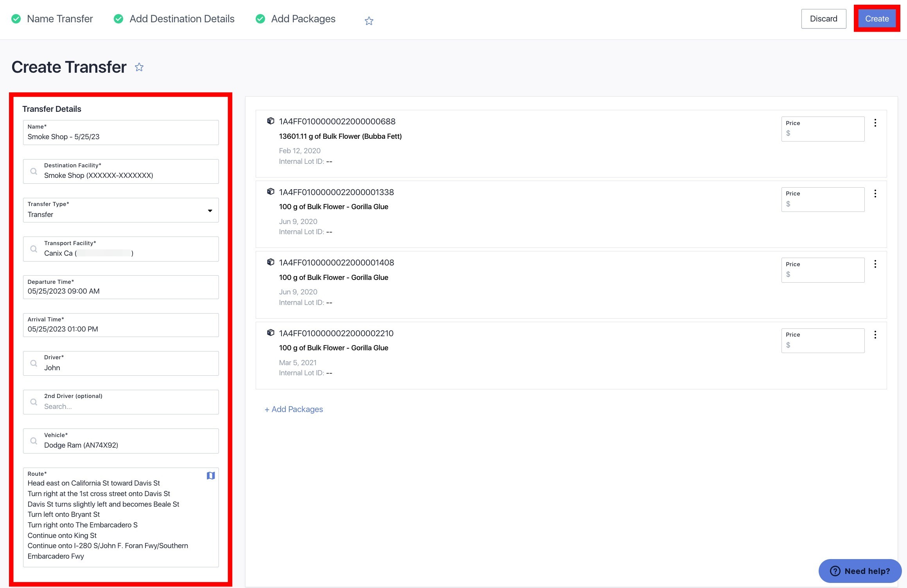The height and width of the screenshot is (588, 907).
Task: Open the map icon next to Route
Action: tap(211, 475)
